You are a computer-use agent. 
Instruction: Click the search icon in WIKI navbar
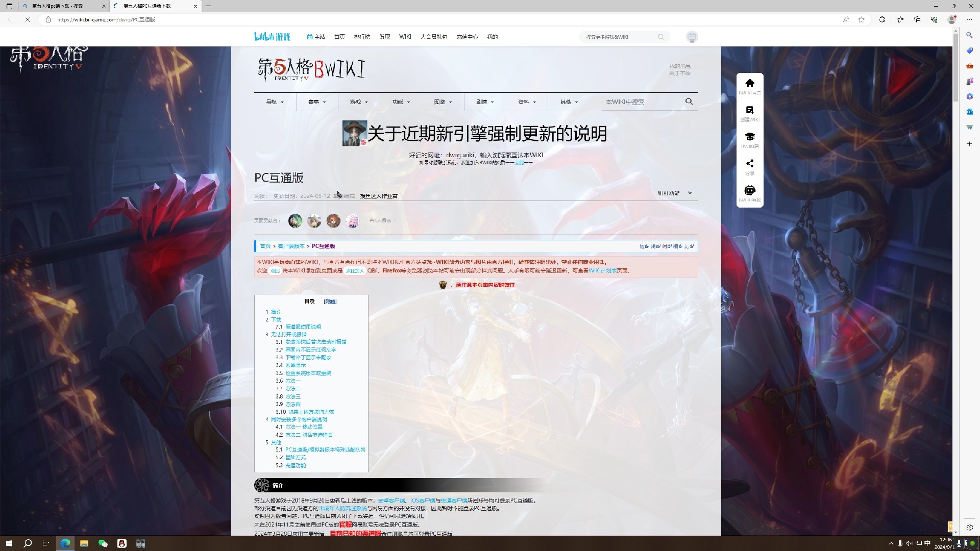click(x=689, y=101)
